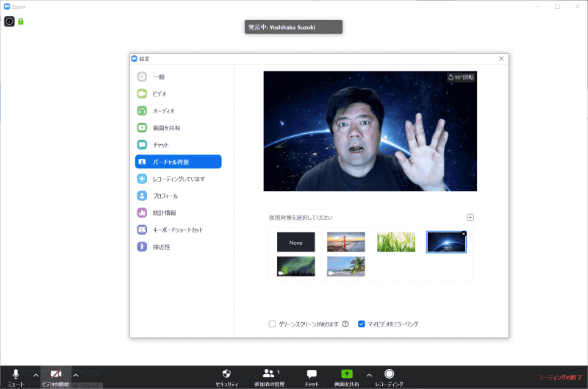Add a virtual background with plus icon
The width and height of the screenshot is (588, 389).
[x=470, y=217]
